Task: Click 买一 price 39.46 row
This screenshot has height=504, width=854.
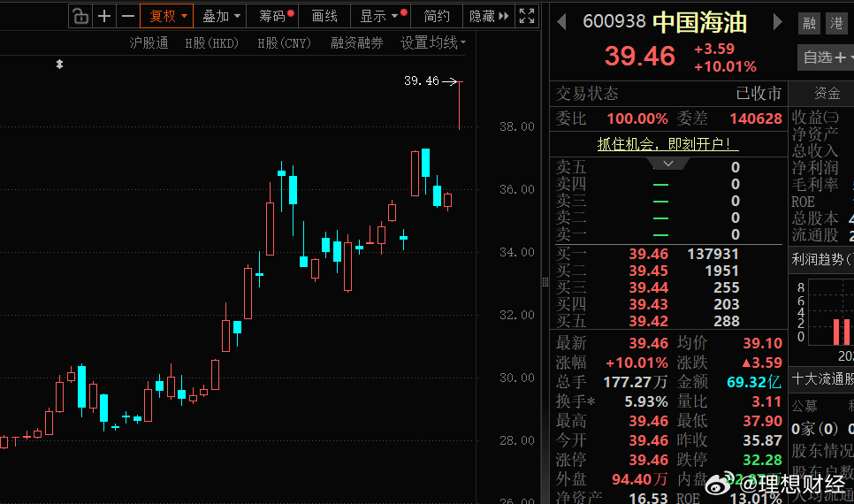Action: click(x=669, y=254)
